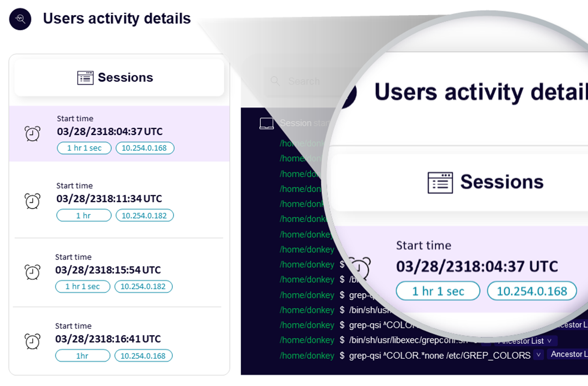588x386 pixels.
Task: Click the 1 hr 1 sec duration badge
Action: click(x=84, y=148)
